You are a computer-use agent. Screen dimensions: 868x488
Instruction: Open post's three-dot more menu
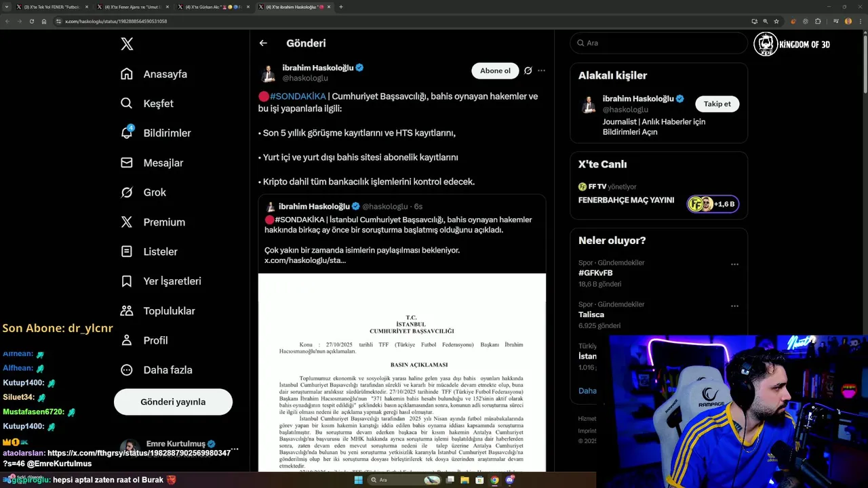coord(541,70)
